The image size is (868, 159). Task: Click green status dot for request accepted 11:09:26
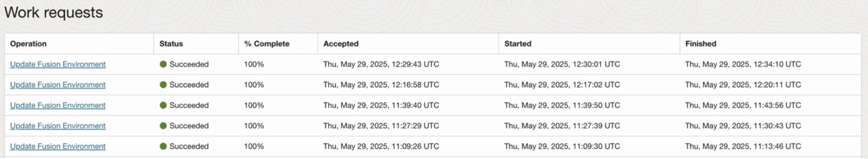163,146
